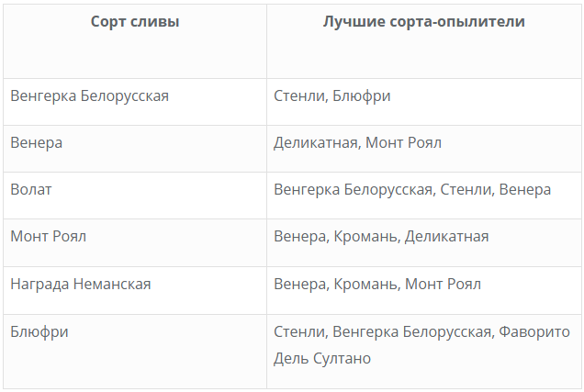Click 'Кромань' in the Награда Неманская row

[x=365, y=284]
